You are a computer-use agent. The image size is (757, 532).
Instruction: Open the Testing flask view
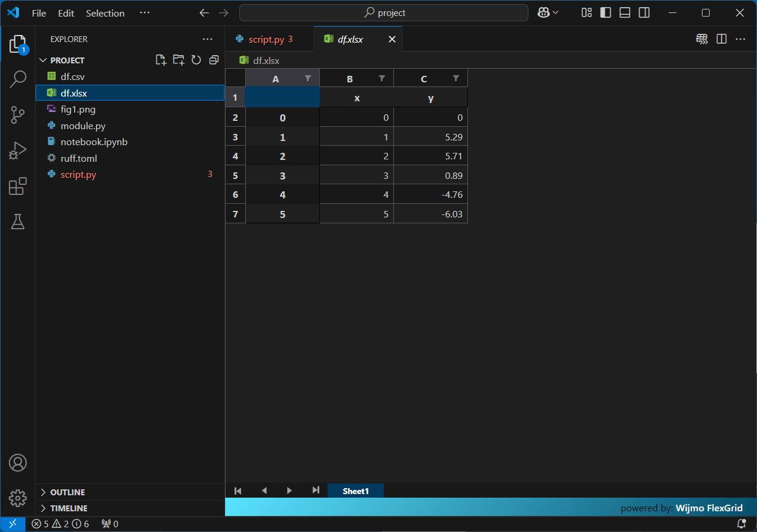pyautogui.click(x=18, y=222)
